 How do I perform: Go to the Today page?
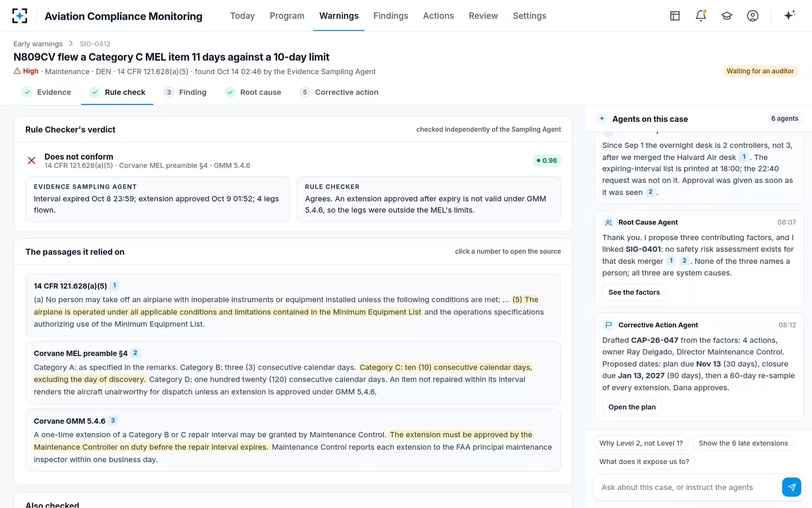(242, 16)
